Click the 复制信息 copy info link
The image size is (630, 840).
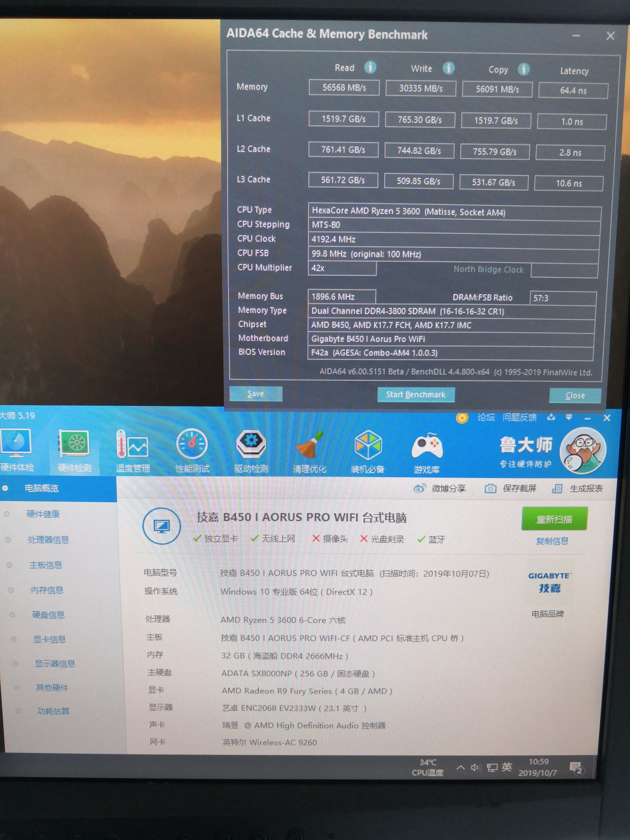(x=552, y=541)
